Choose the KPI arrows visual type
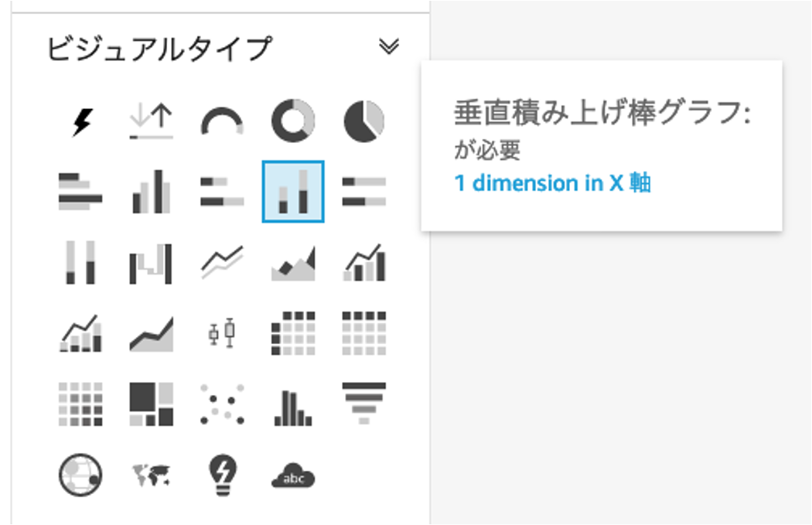Viewport: 812px width, 525px height. 152,121
